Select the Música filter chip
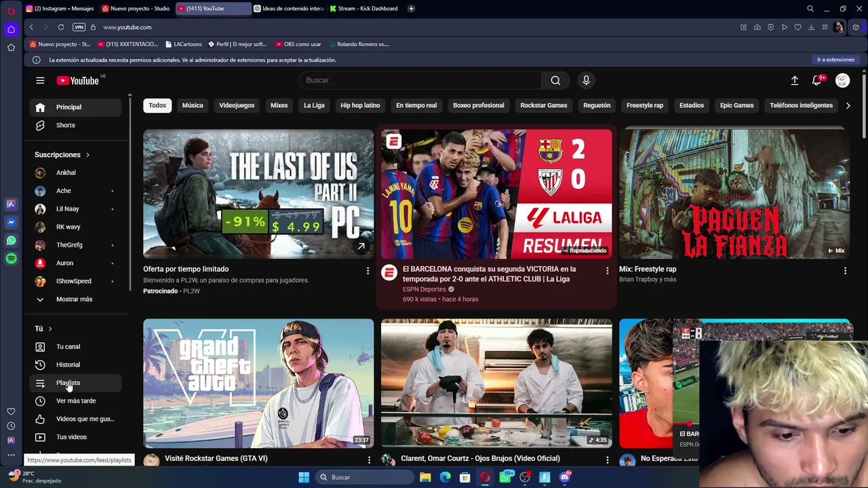This screenshot has width=868, height=488. [193, 106]
